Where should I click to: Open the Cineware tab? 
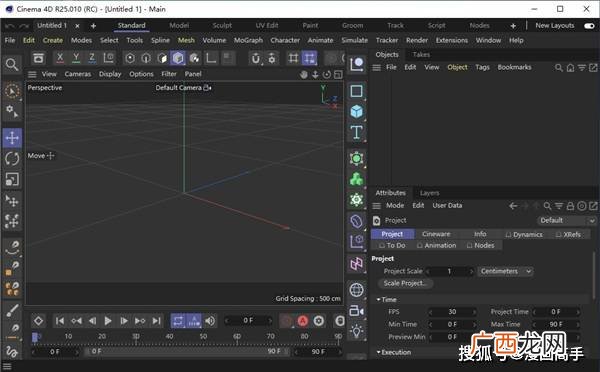436,234
